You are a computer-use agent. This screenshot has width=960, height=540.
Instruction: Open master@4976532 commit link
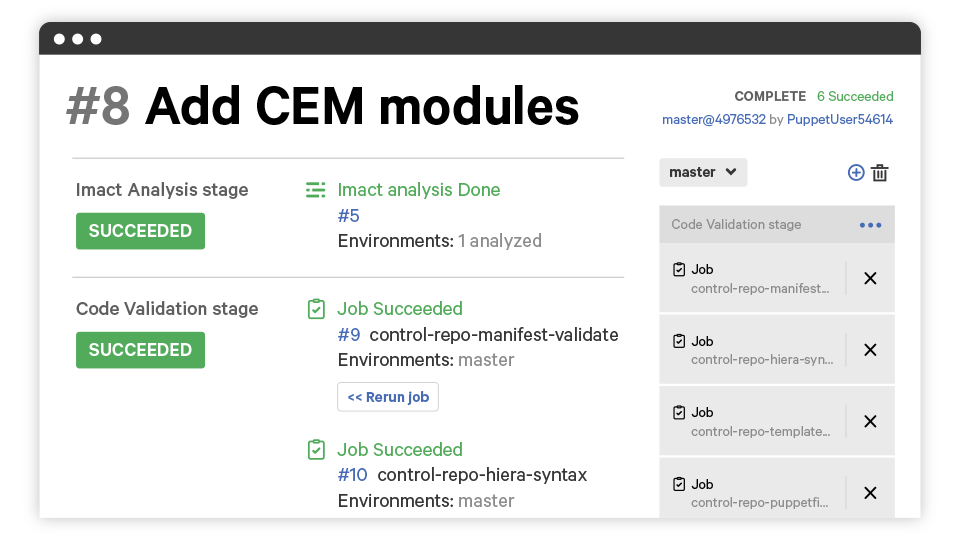pos(713,119)
